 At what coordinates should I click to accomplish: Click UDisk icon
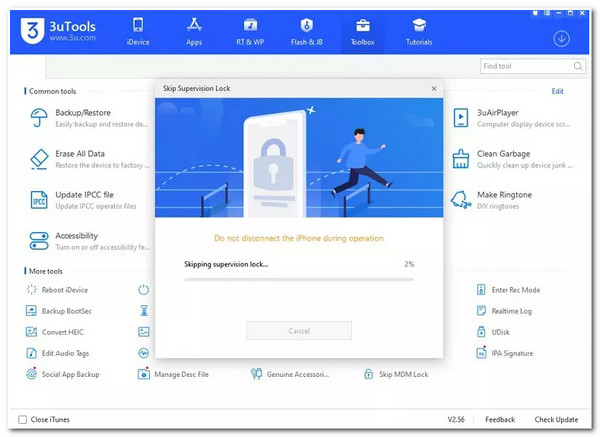pos(481,331)
